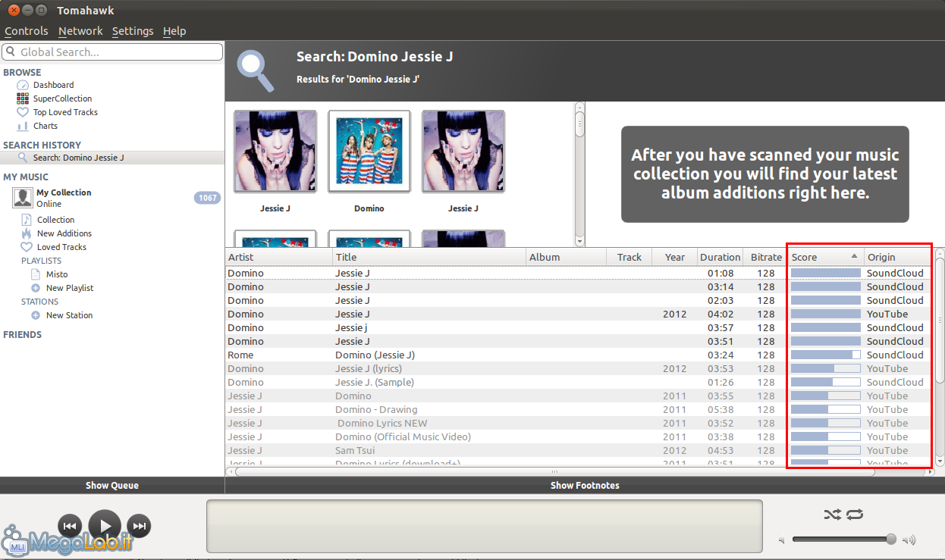Viewport: 945px width, 560px height.
Task: Click the loud volume speaker icon
Action: (909, 540)
